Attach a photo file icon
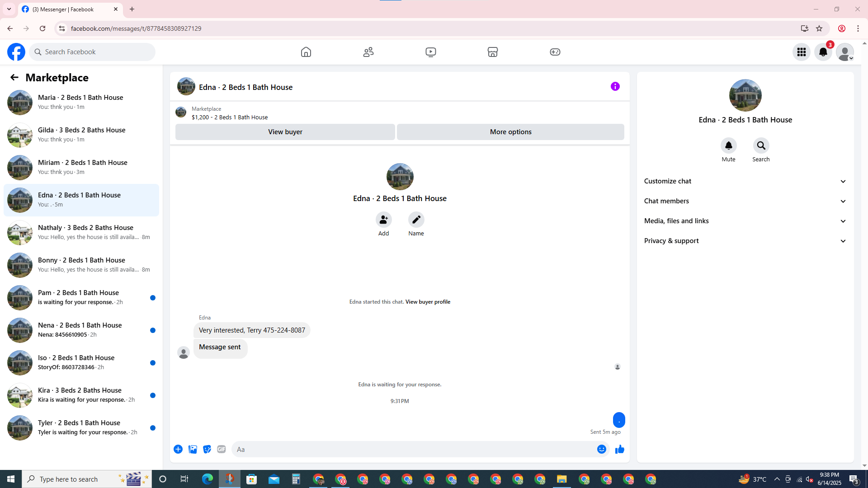 (x=193, y=449)
